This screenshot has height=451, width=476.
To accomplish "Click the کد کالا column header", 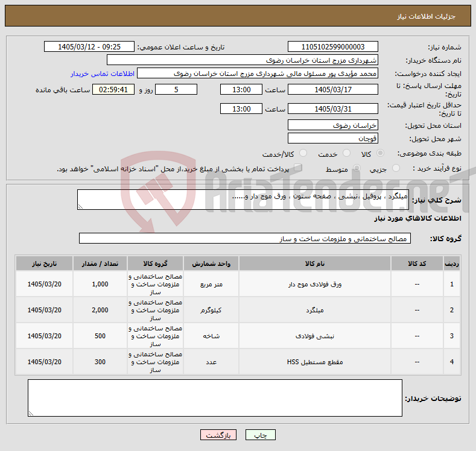I will click(417, 263).
